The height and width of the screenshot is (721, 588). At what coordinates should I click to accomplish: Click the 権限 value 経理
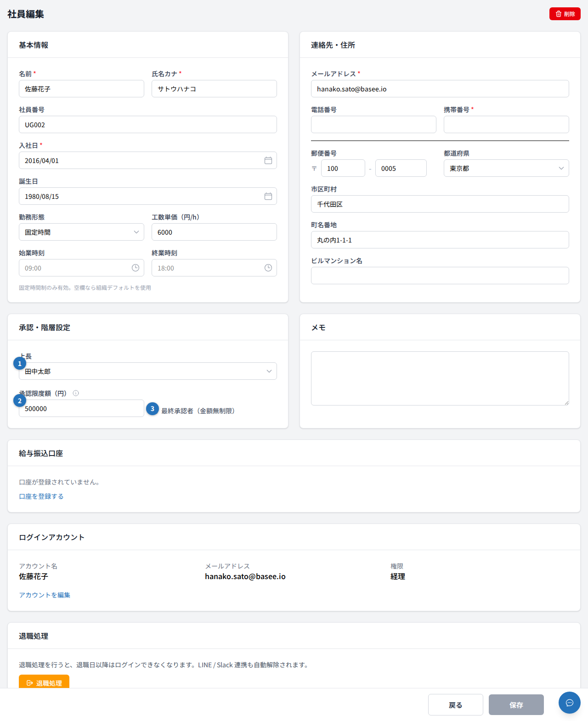[398, 576]
